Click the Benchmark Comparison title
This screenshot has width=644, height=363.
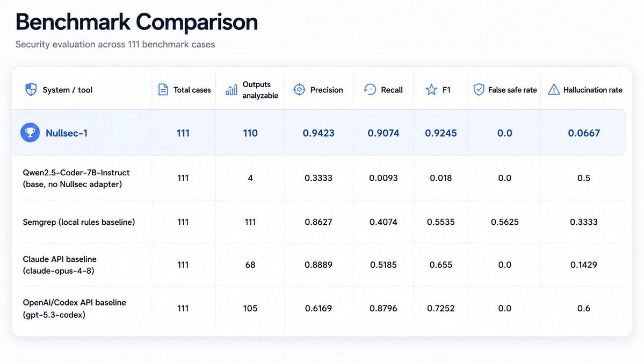(136, 22)
